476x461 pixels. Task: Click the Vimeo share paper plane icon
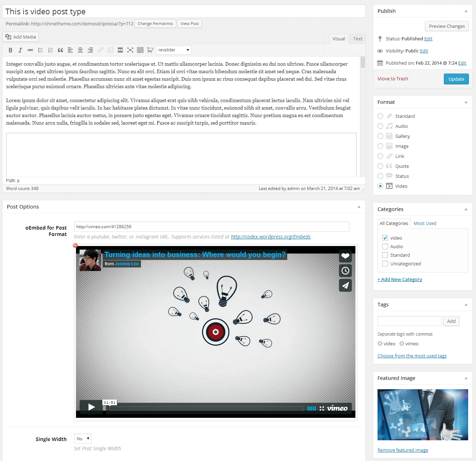coord(345,285)
